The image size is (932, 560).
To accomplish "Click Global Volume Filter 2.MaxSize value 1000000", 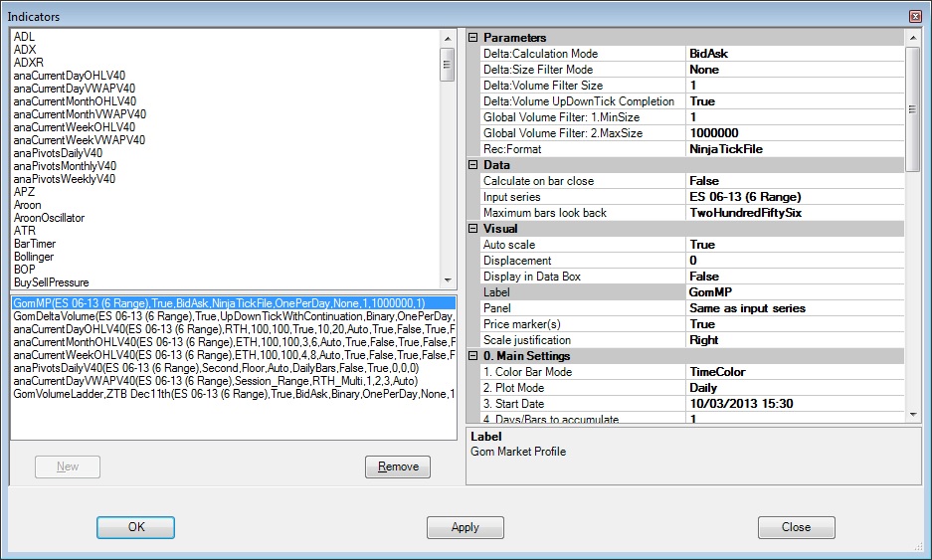I will click(x=795, y=133).
